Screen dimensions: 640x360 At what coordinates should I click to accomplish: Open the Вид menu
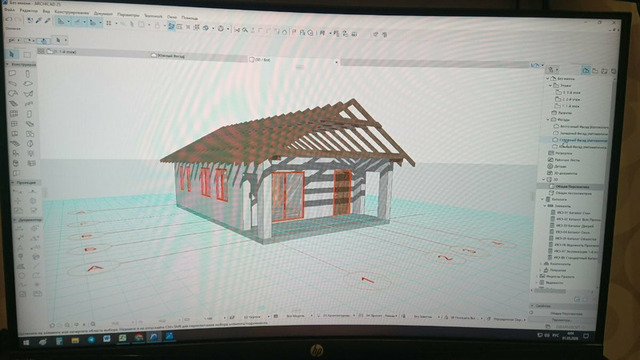[x=46, y=11]
